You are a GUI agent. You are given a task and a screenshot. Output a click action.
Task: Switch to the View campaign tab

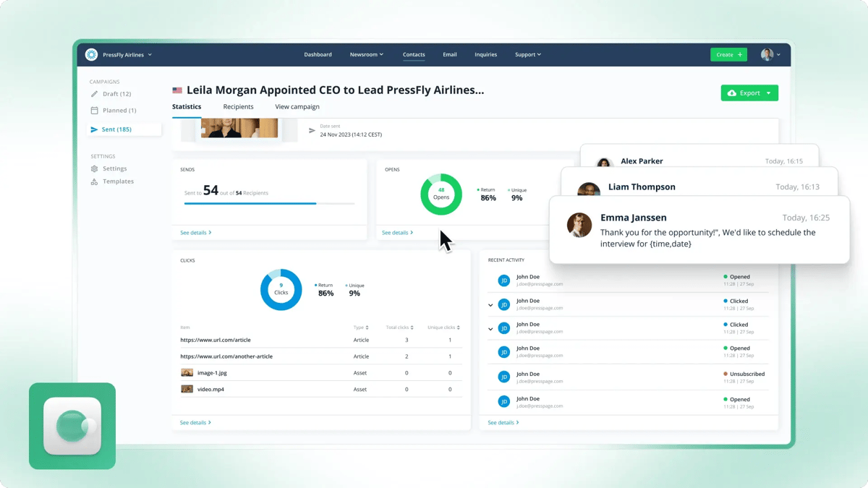(x=297, y=107)
